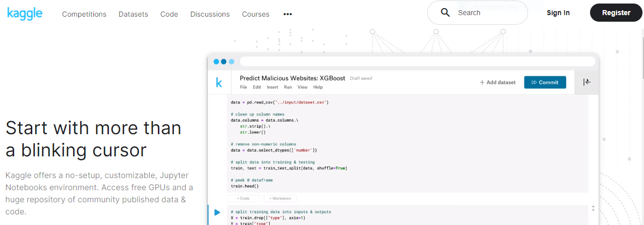Click the Register button
The height and width of the screenshot is (225, 644).
616,13
